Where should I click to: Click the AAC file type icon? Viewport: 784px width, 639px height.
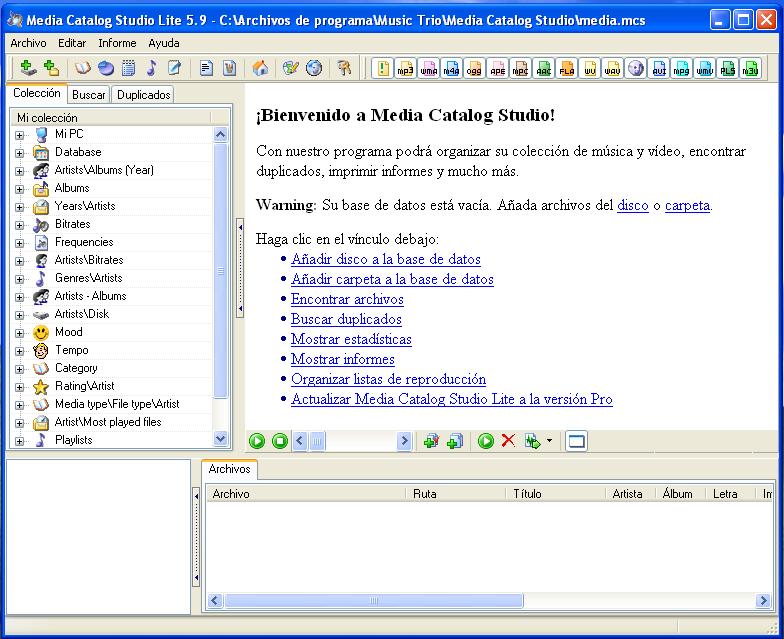[x=544, y=68]
